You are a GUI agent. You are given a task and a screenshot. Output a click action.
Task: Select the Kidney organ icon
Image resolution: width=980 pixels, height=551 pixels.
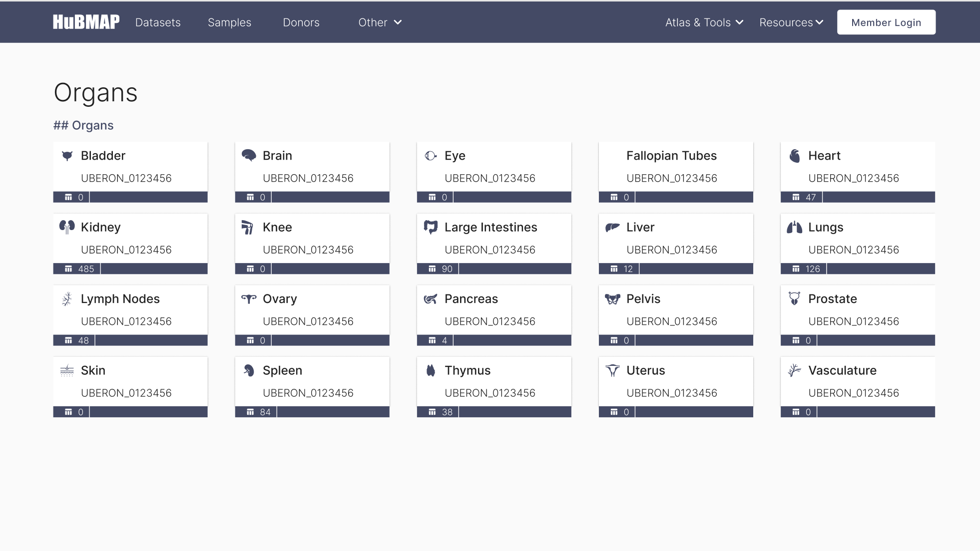[x=66, y=227]
